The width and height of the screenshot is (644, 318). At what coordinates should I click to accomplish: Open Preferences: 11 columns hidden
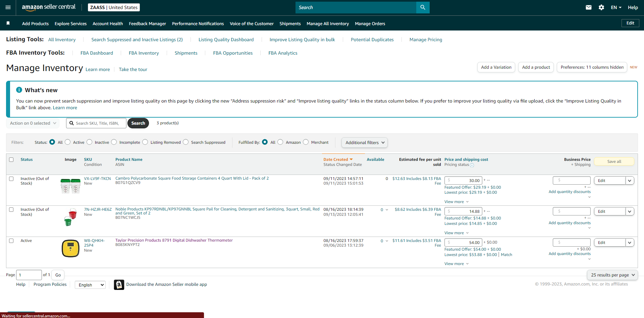click(592, 67)
